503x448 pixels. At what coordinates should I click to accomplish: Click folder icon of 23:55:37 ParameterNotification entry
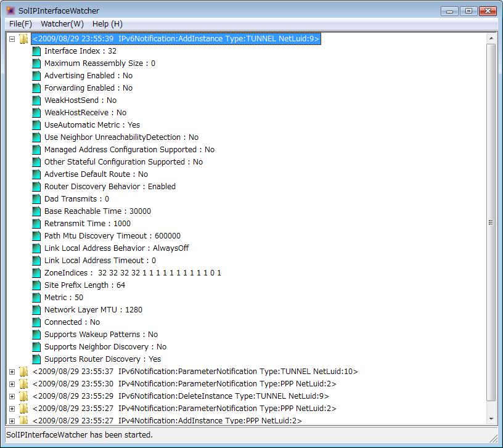tap(23, 372)
